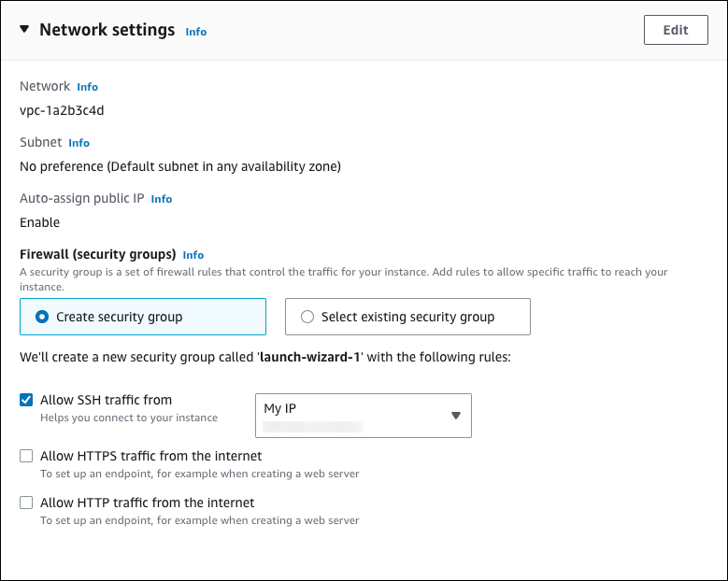Open Info link for Auto-assign public IP

pyautogui.click(x=162, y=199)
